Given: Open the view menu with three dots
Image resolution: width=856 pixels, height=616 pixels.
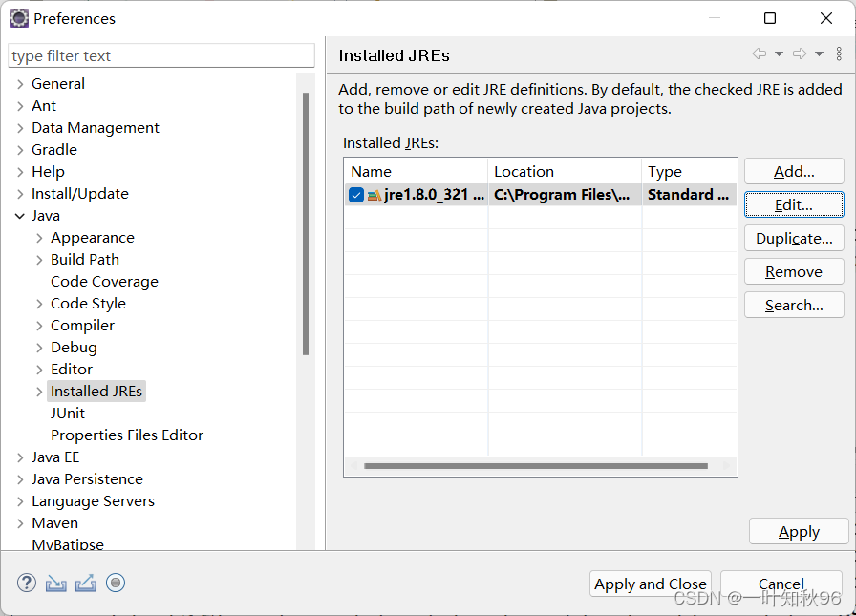Looking at the screenshot, I should pos(839,54).
